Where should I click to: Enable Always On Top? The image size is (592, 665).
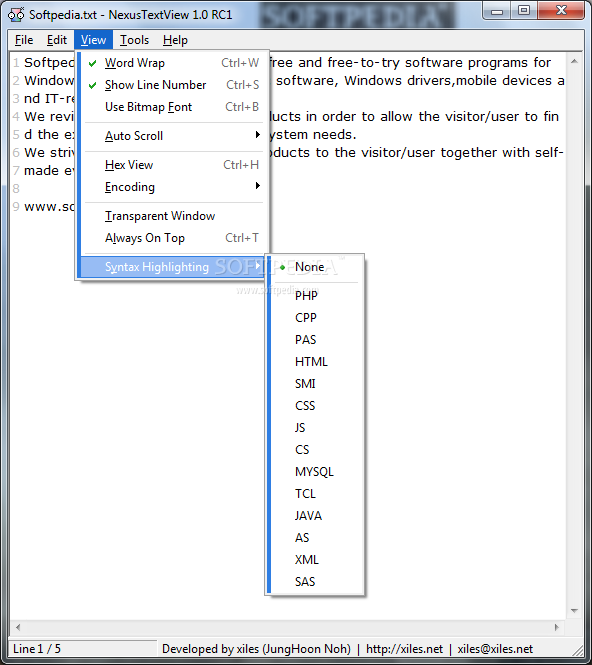(174, 238)
